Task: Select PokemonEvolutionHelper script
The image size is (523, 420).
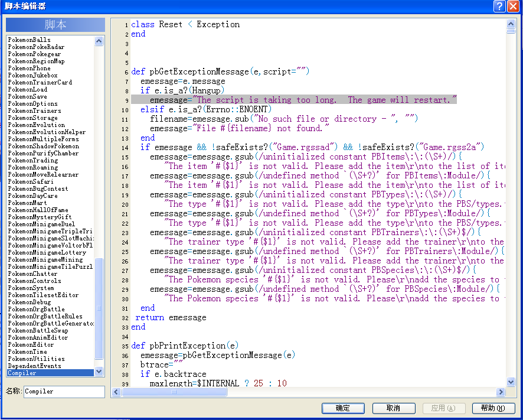Action: coord(47,132)
